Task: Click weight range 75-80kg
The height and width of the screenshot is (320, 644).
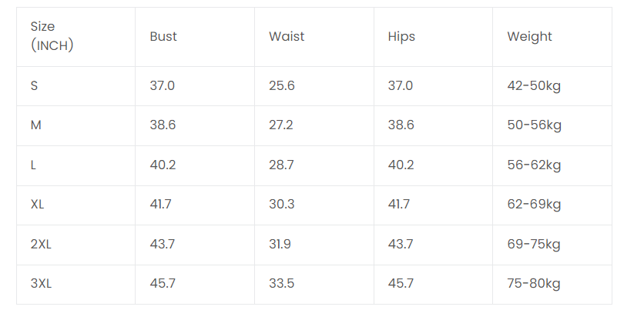Action: [x=534, y=283]
